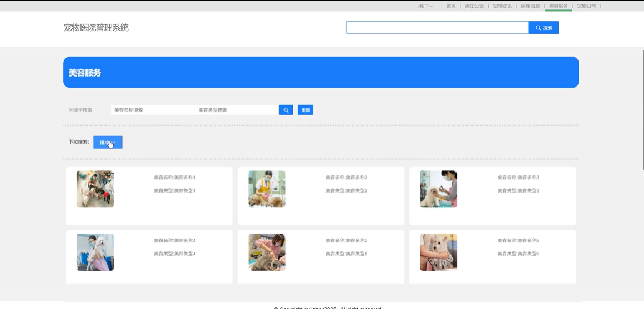Open the 美容名称4 card thumbnail
This screenshot has height=309, width=644.
95,252
